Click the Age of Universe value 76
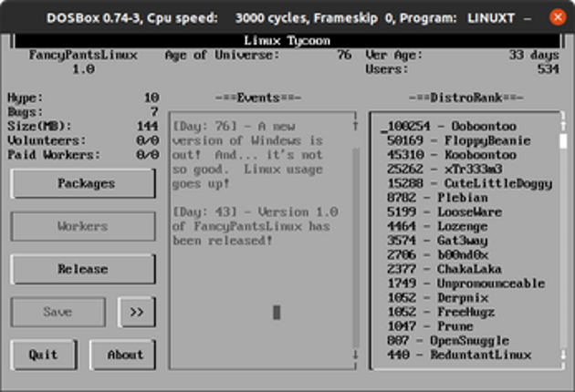The image size is (575, 392). point(345,55)
